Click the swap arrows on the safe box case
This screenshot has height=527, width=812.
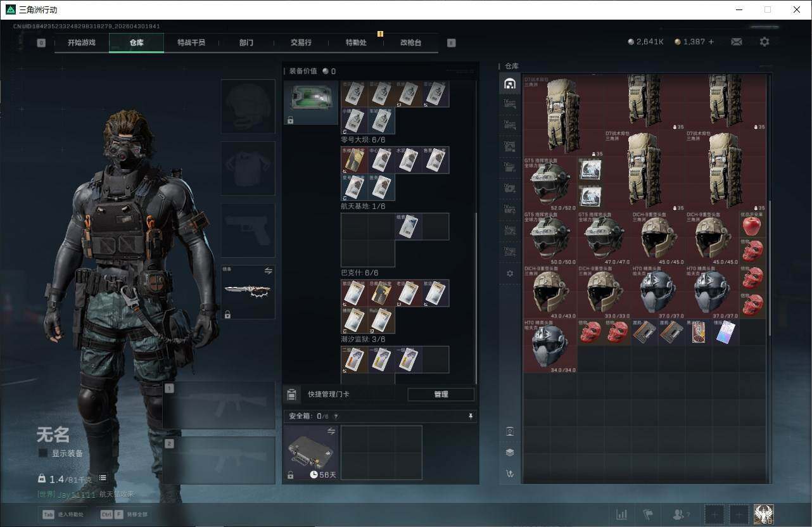[x=331, y=431]
